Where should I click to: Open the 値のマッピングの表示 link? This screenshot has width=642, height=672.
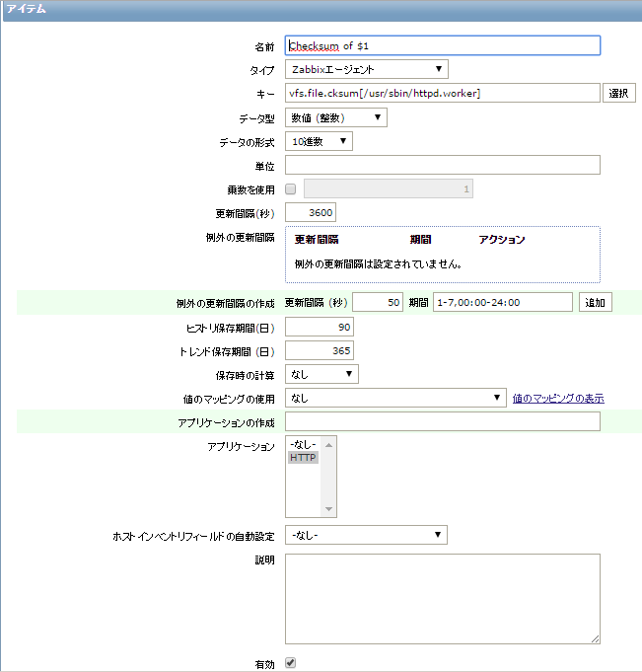[558, 399]
